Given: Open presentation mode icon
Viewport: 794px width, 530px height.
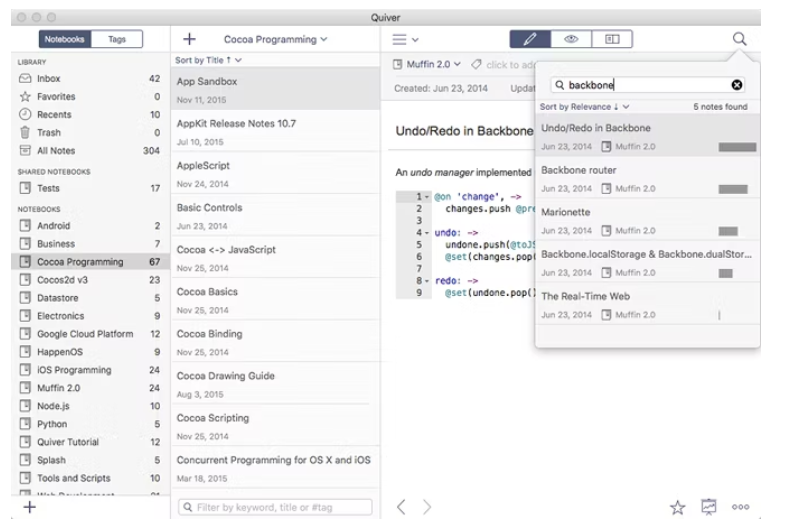Looking at the screenshot, I should 708,507.
